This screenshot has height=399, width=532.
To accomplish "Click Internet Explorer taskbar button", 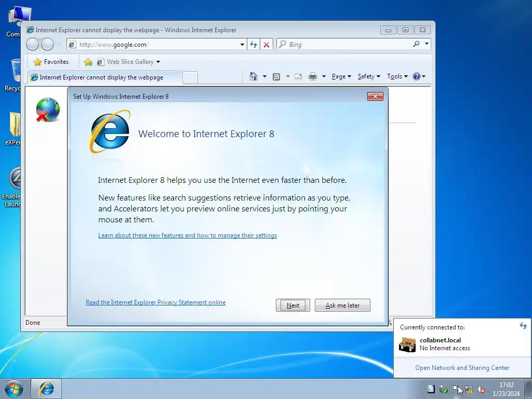I will click(46, 389).
